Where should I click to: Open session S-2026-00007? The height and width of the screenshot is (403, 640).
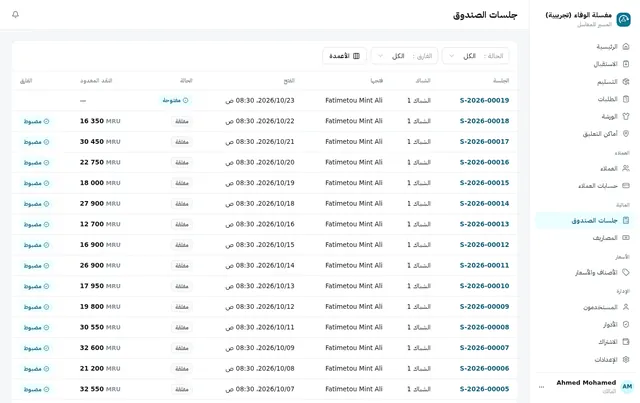click(484, 348)
